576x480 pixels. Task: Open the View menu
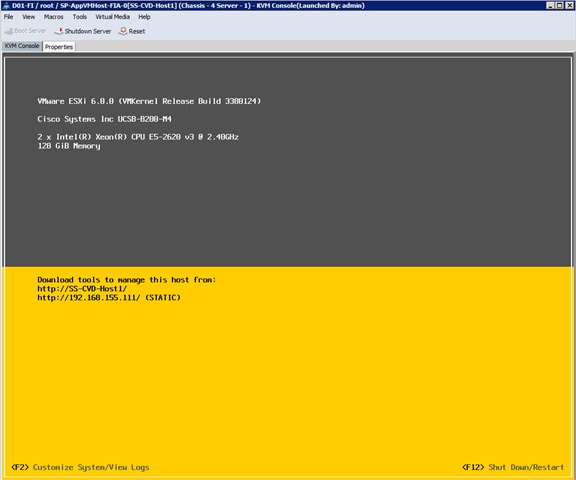(x=28, y=17)
